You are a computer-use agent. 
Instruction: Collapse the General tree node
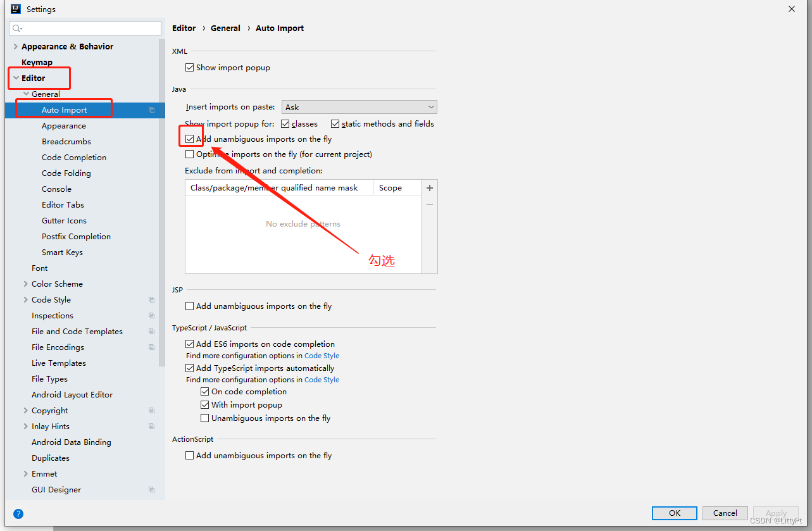tap(26, 94)
